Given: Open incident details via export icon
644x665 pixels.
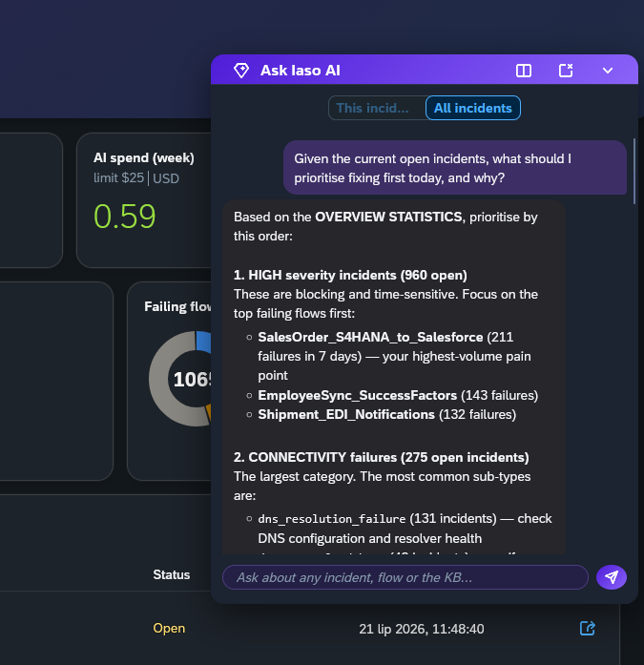Looking at the screenshot, I should point(587,628).
